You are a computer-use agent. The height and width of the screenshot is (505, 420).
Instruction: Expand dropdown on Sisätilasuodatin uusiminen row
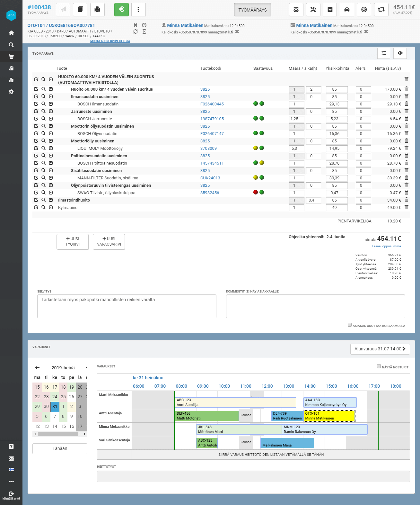[51, 170]
